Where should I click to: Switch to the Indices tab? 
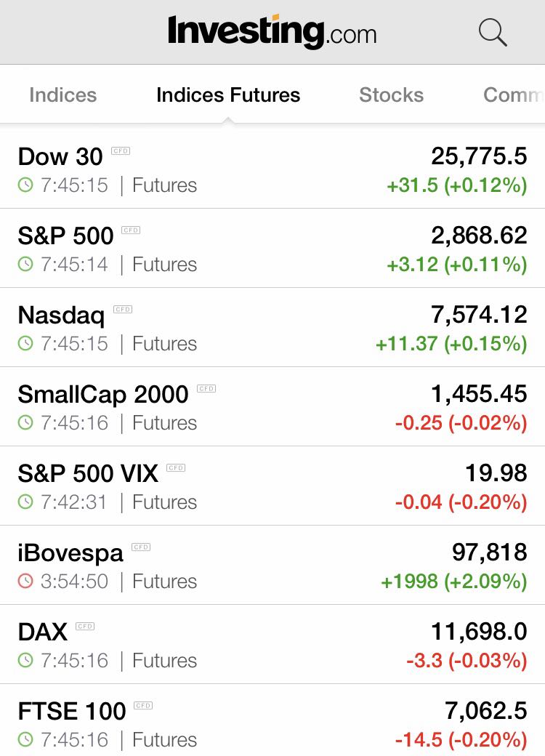click(63, 95)
